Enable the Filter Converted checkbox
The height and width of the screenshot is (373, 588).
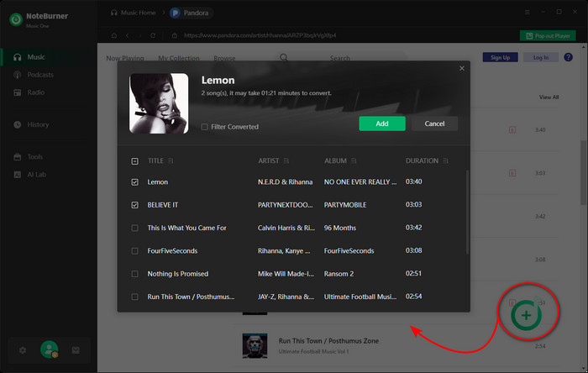[204, 127]
